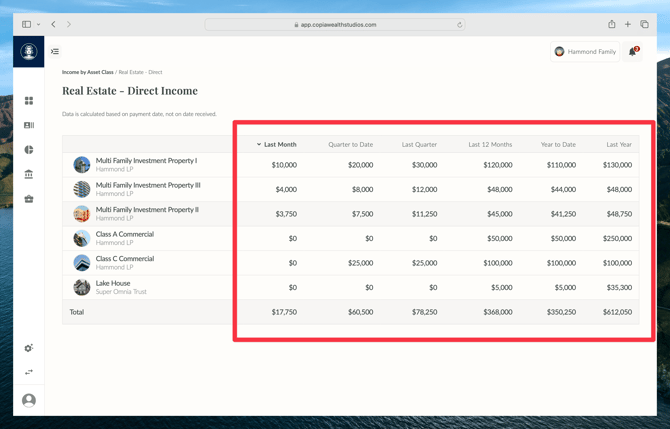Click Class A Commercial thumbnail
This screenshot has height=429, width=670.
[82, 238]
